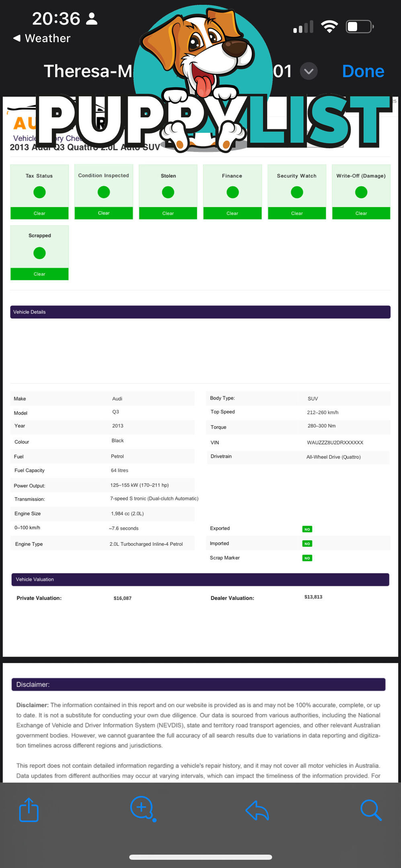Viewport: 401px width, 868px height.
Task: Click the green dot under Stolen
Action: [x=168, y=192]
